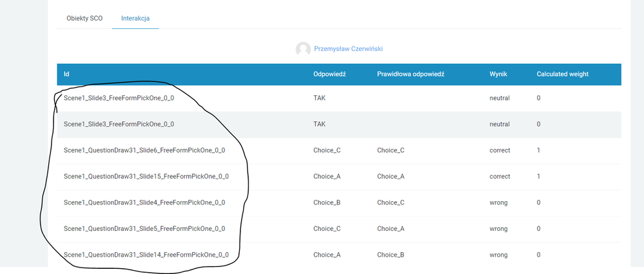Click the Wynik column header
This screenshot has width=644, height=274.
[x=498, y=74]
